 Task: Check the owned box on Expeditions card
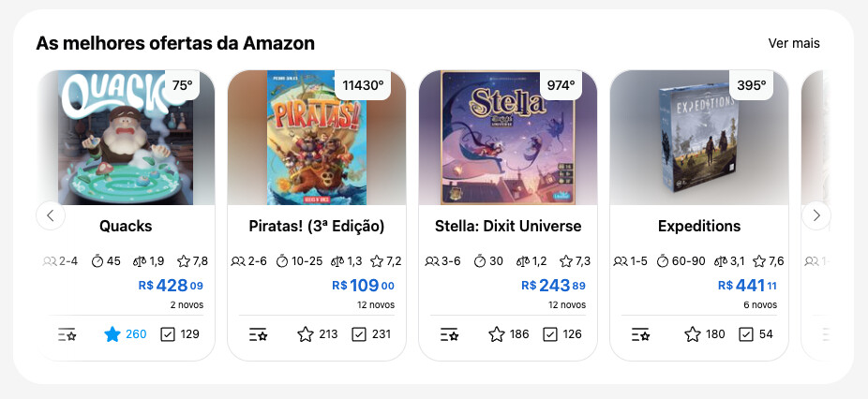click(746, 334)
